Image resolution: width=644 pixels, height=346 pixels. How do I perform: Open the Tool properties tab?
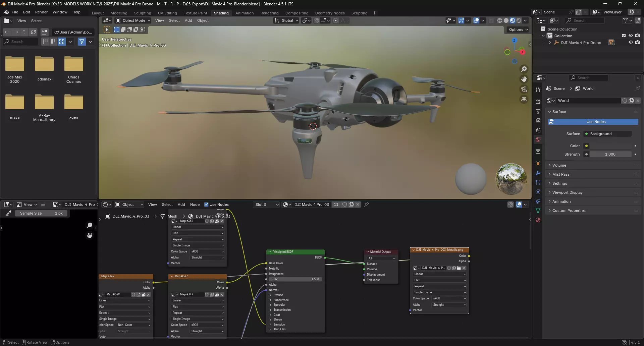tap(538, 90)
